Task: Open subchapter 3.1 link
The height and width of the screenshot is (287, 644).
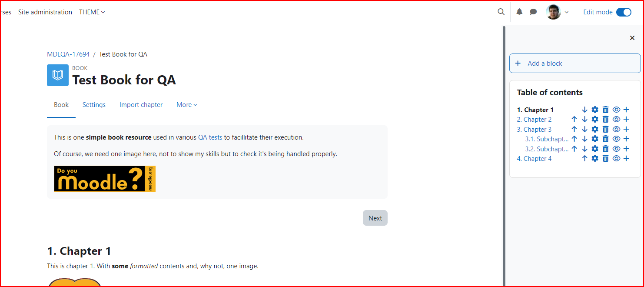Action: click(547, 139)
